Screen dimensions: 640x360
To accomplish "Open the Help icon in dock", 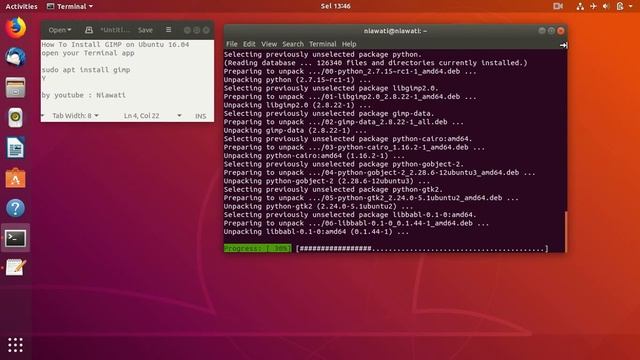I will [16, 208].
